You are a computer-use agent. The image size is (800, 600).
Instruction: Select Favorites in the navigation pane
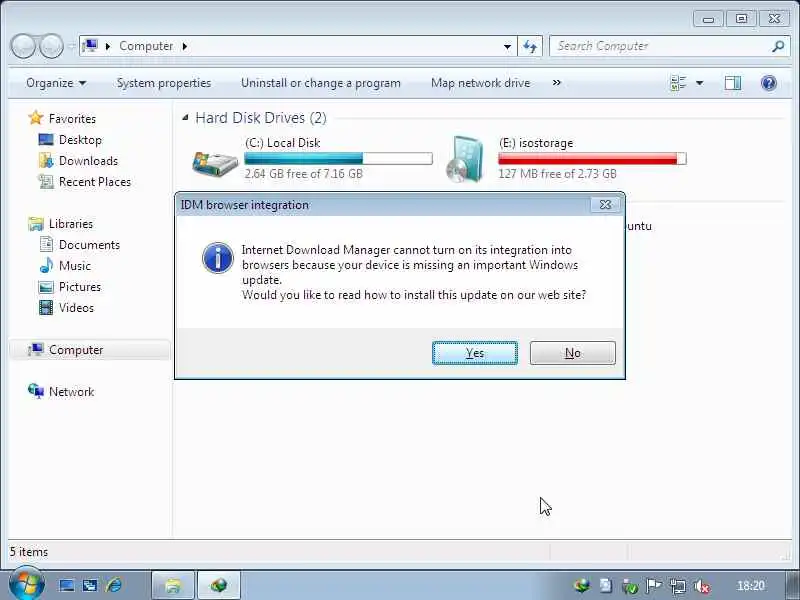click(x=72, y=118)
